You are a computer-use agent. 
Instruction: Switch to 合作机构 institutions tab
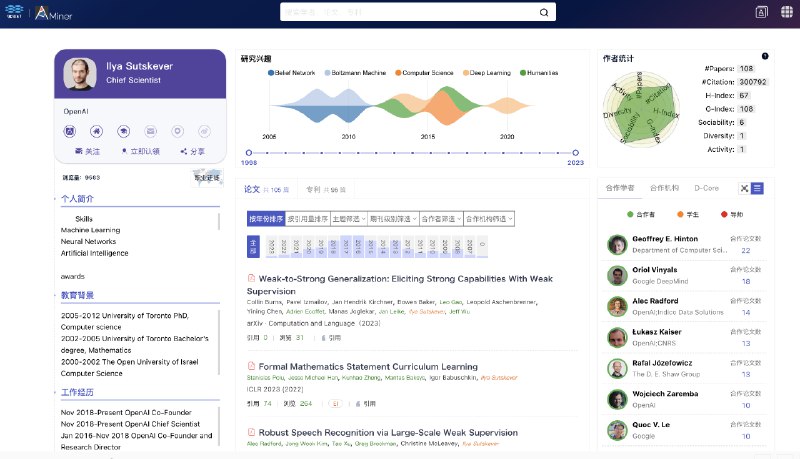(664, 188)
